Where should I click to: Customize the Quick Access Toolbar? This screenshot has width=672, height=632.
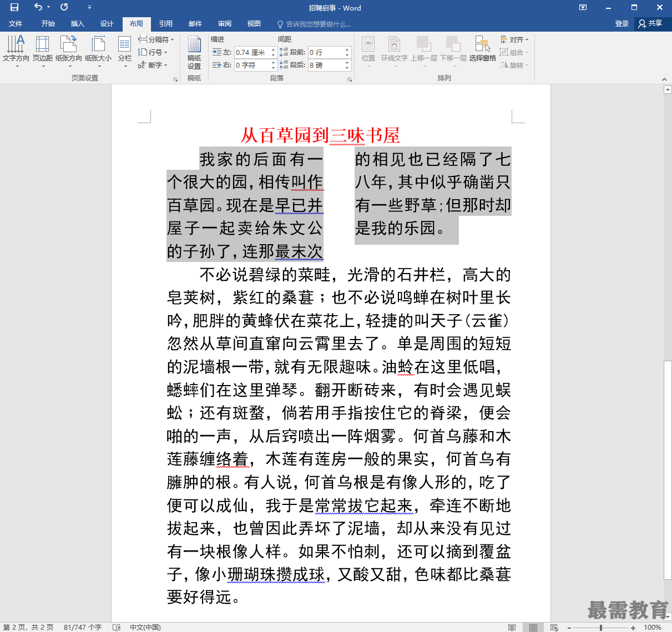click(x=89, y=7)
